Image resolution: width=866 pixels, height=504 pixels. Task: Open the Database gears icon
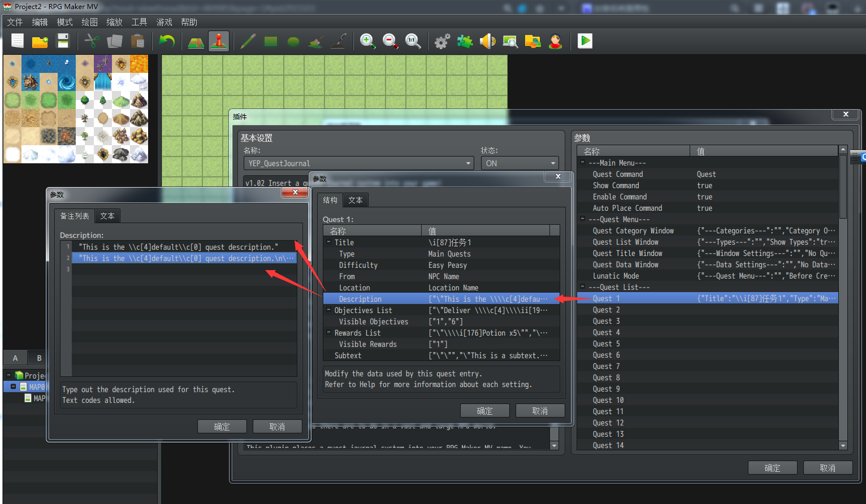[443, 41]
